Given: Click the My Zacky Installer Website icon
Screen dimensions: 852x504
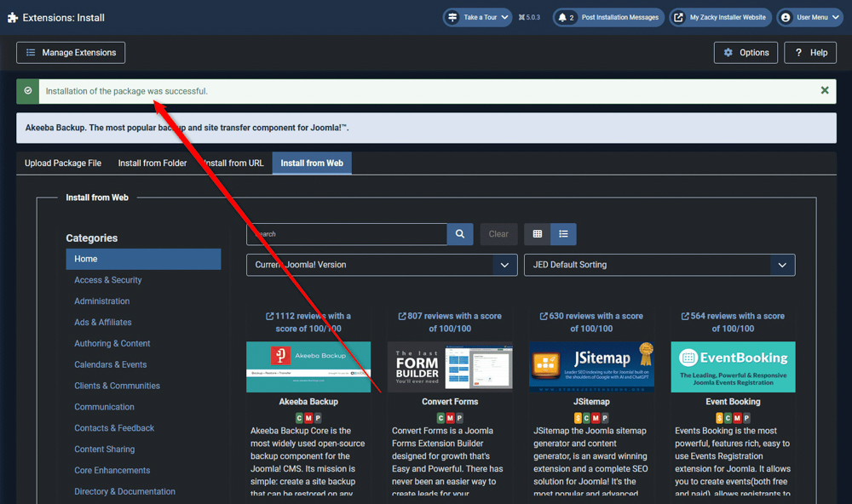Looking at the screenshot, I should pyautogui.click(x=678, y=16).
